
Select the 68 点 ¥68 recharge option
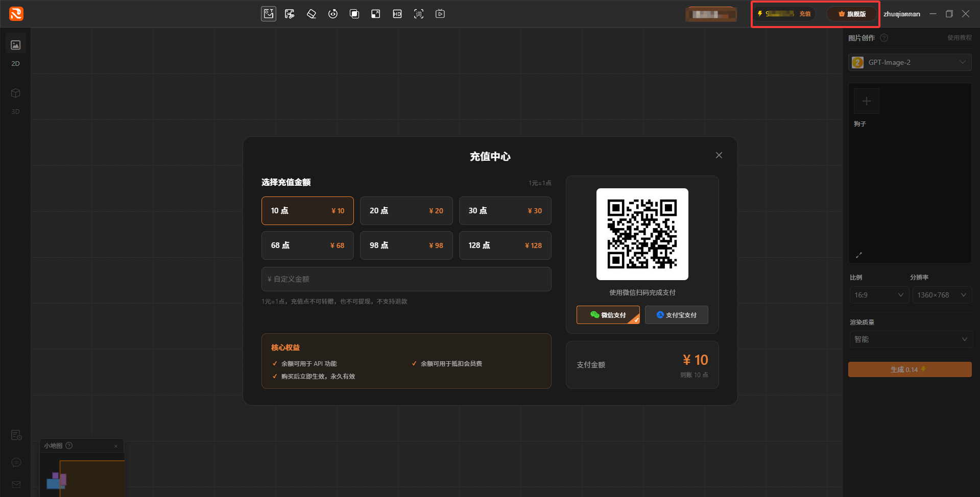(307, 245)
